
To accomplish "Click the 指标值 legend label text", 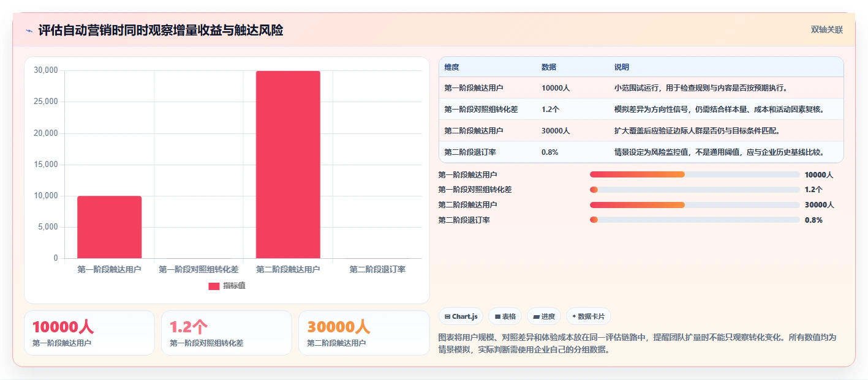I will coord(234,286).
